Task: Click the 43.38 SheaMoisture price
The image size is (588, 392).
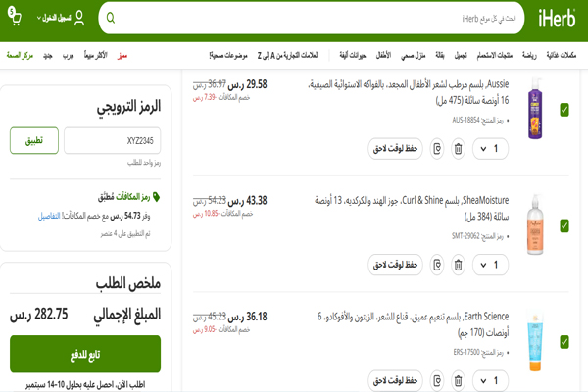Action: point(248,201)
